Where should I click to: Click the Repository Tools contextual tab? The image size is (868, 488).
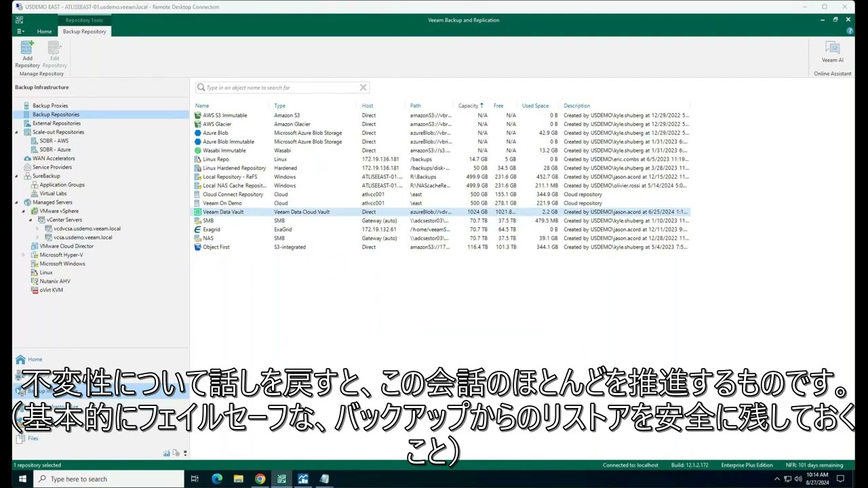[84, 20]
